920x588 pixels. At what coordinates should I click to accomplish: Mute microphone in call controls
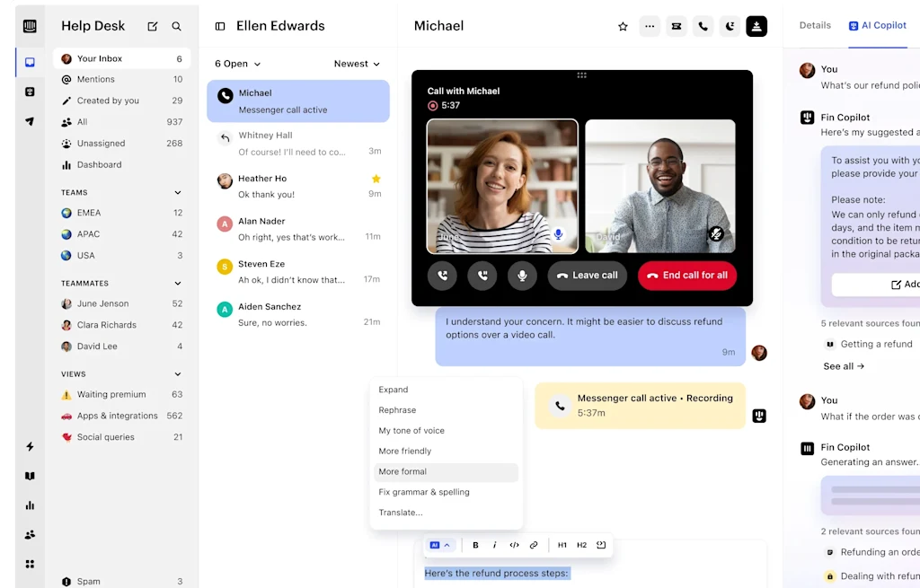coord(522,276)
